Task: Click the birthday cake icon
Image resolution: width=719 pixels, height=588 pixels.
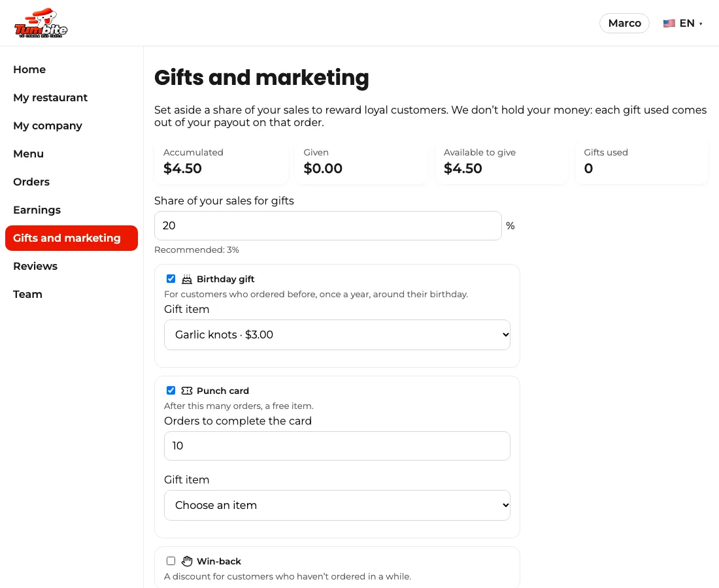Action: click(x=187, y=279)
